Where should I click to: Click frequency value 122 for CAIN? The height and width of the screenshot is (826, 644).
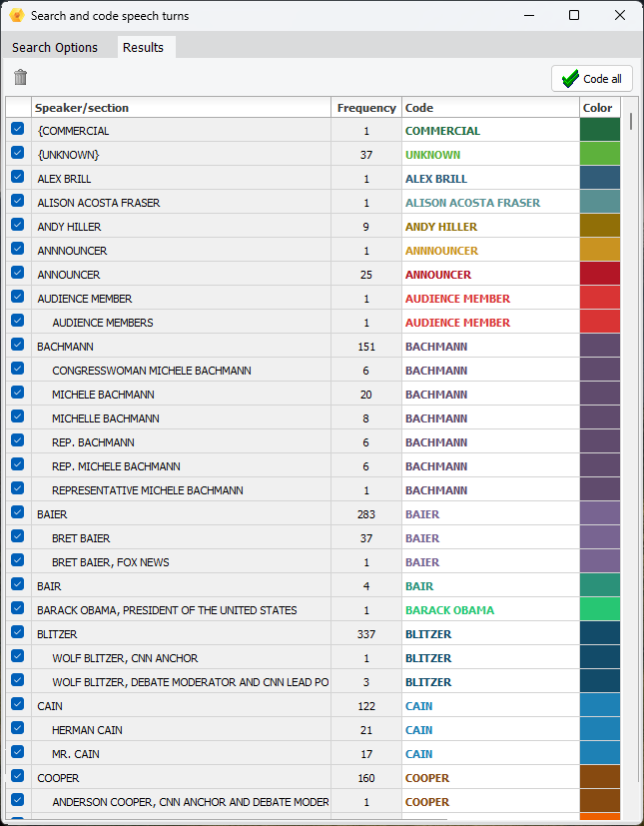click(x=366, y=706)
